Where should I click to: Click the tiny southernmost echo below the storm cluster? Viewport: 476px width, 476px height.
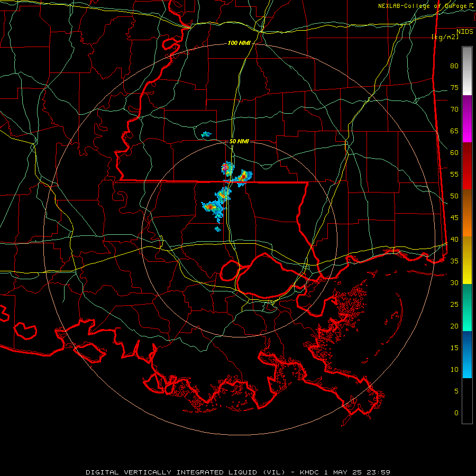coord(218,229)
